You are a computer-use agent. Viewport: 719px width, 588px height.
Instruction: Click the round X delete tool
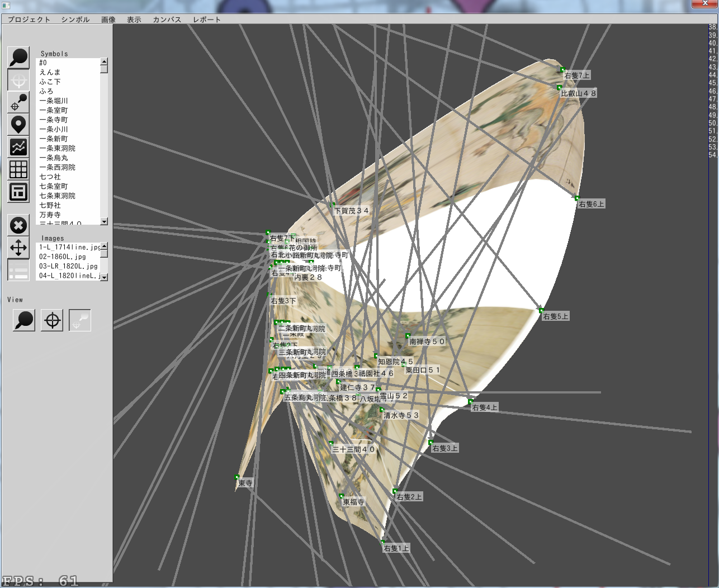click(18, 225)
